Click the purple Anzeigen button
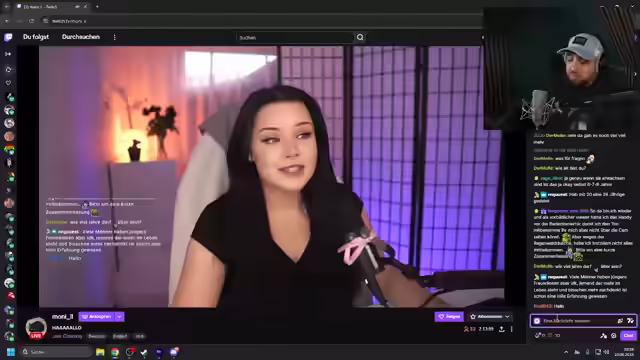The image size is (640, 360). pyautogui.click(x=96, y=317)
